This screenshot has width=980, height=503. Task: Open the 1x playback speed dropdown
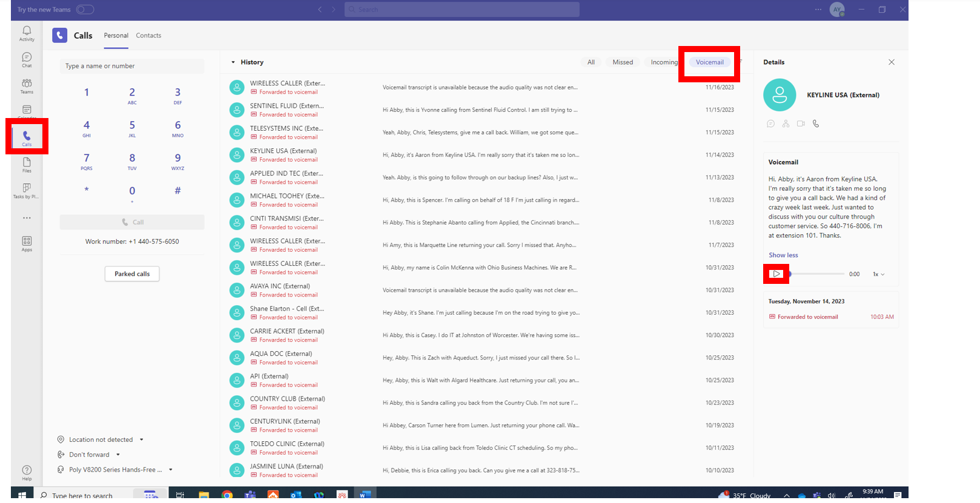[x=878, y=274]
